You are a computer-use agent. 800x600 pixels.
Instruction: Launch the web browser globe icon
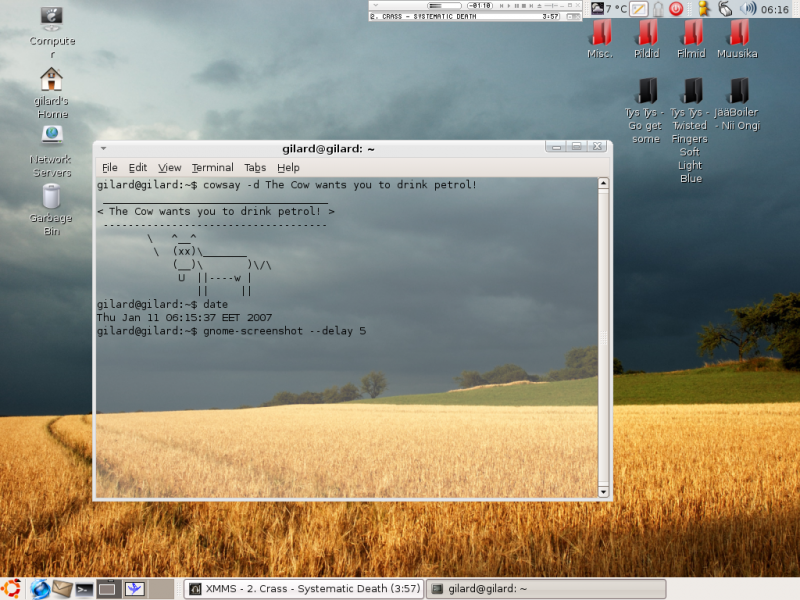point(40,589)
